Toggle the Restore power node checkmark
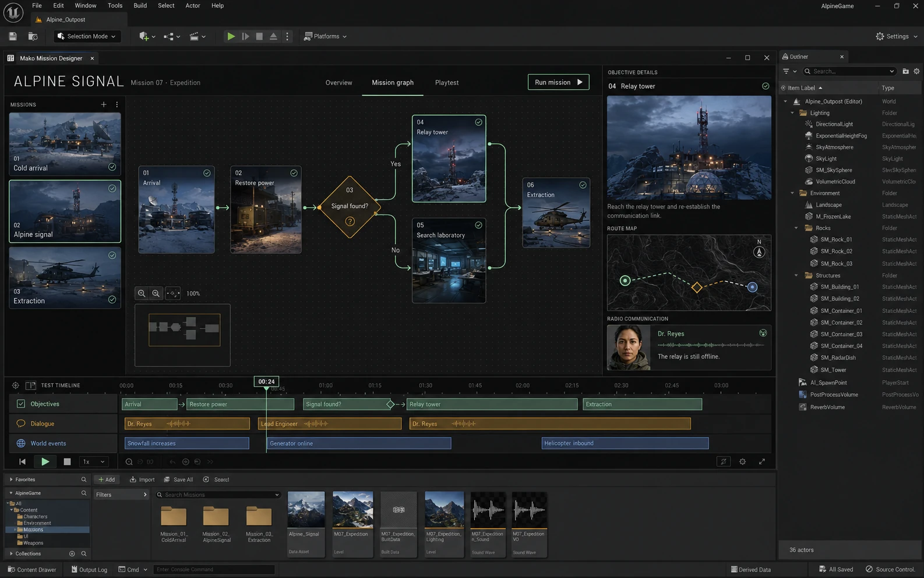Image resolution: width=924 pixels, height=578 pixels. click(294, 173)
